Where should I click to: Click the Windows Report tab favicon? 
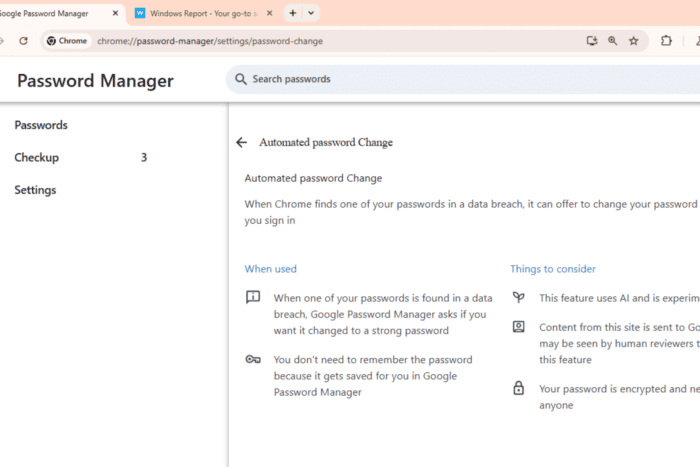(140, 13)
